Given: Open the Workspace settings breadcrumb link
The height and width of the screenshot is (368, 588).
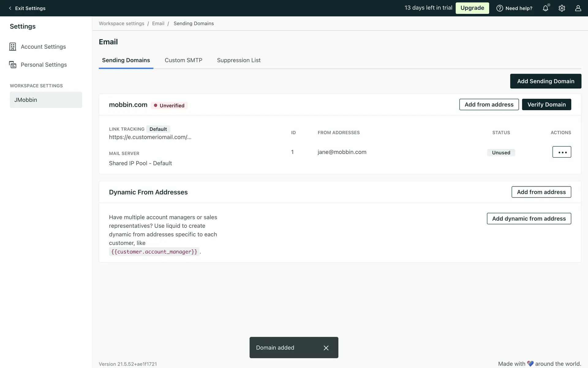Looking at the screenshot, I should pos(121,24).
